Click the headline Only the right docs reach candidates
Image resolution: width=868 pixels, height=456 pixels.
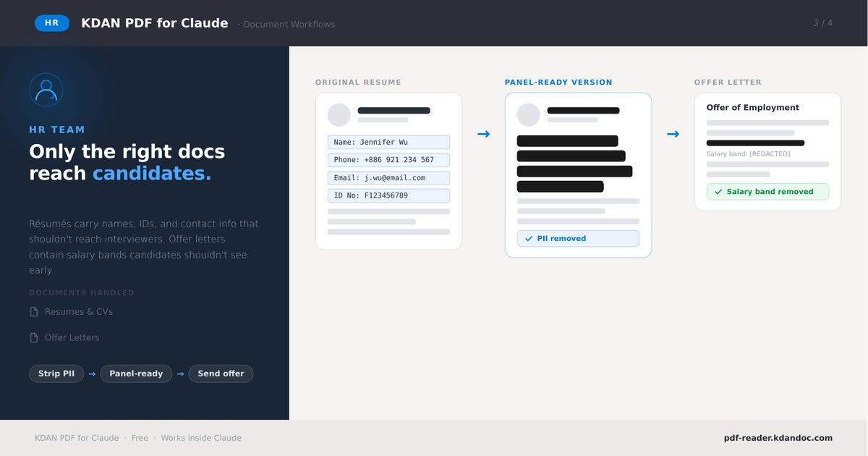click(x=127, y=162)
